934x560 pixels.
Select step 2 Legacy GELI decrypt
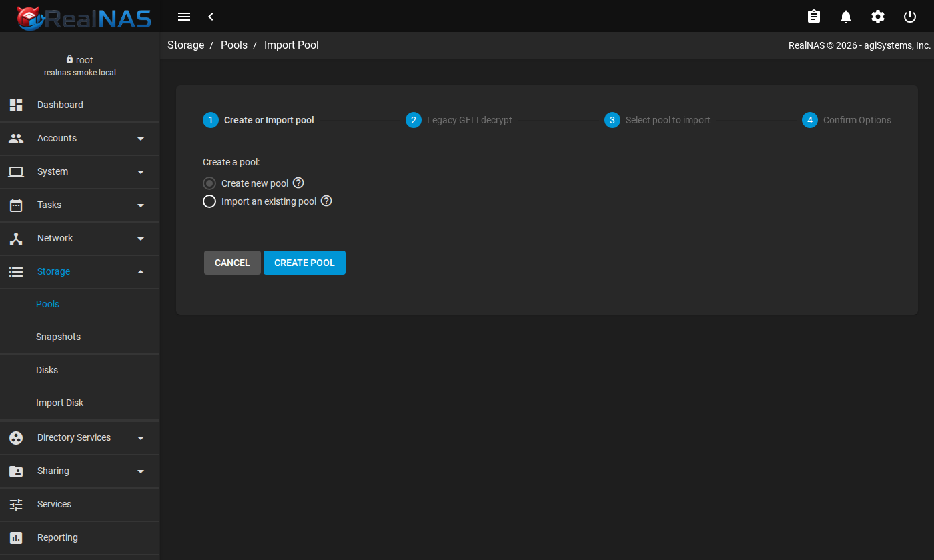(459, 120)
